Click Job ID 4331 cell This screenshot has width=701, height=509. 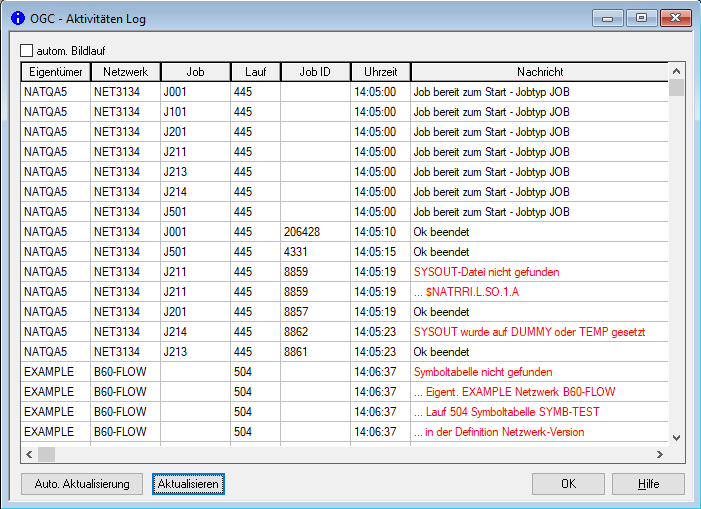click(297, 252)
